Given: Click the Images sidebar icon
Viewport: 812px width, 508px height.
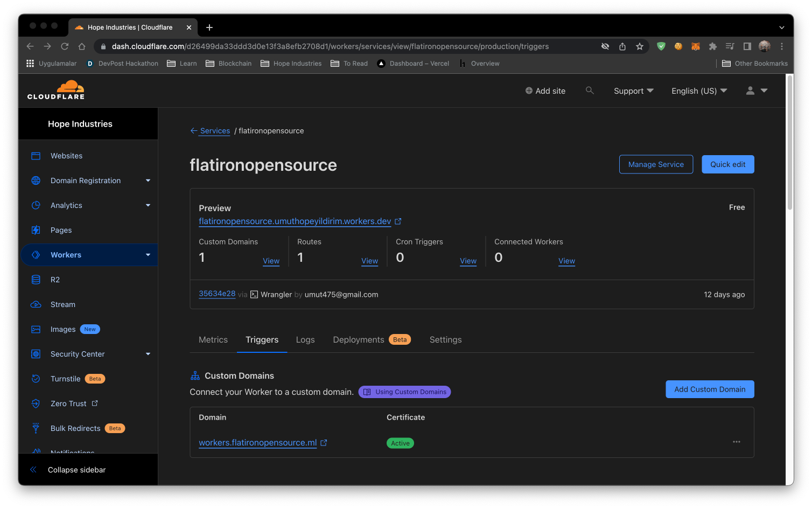Looking at the screenshot, I should tap(35, 329).
